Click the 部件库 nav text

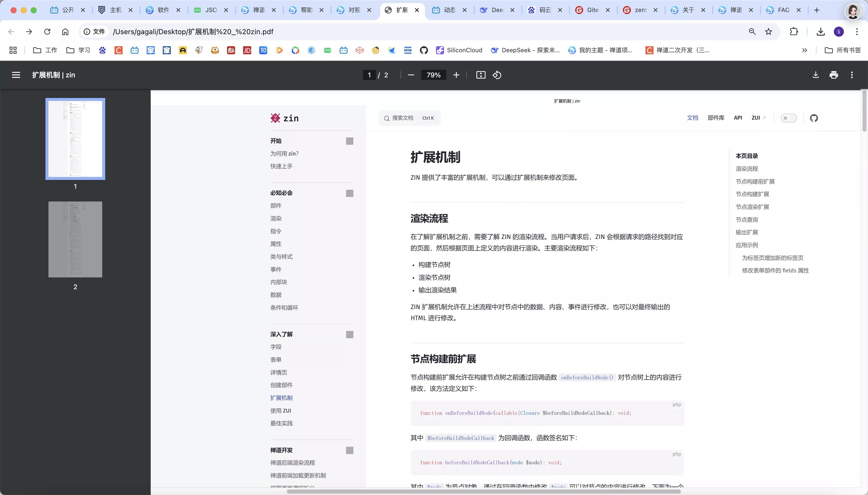coord(716,118)
